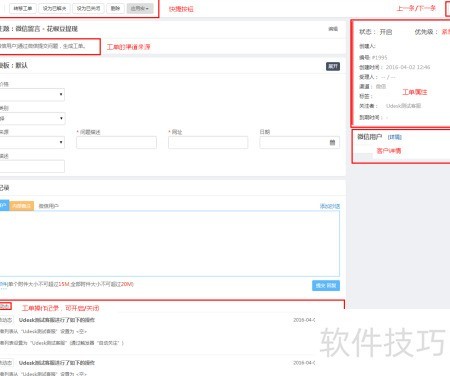Open the first dropdown under the template heading
The width and height of the screenshot is (450, 376).
pos(32,94)
